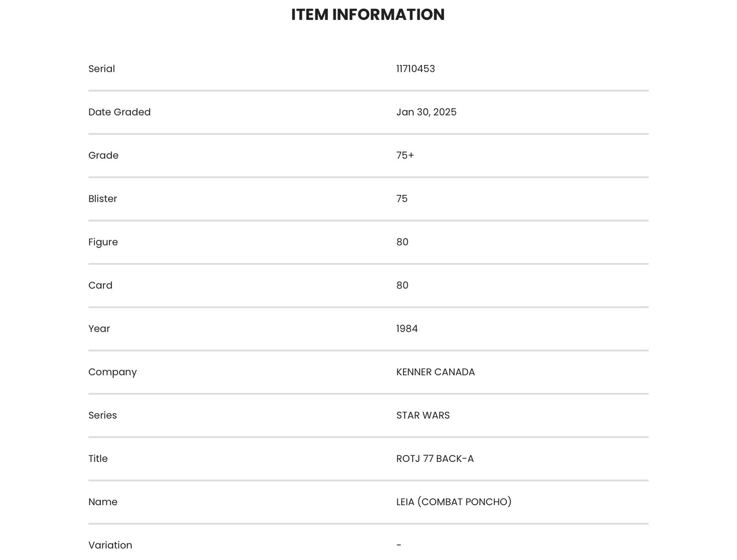Click the Grade value 75+

(405, 155)
